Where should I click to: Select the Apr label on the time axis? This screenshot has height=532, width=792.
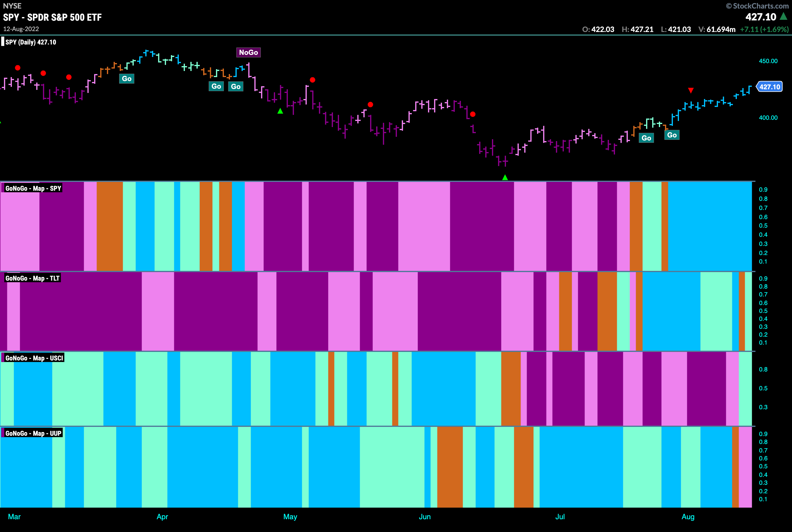click(x=162, y=517)
